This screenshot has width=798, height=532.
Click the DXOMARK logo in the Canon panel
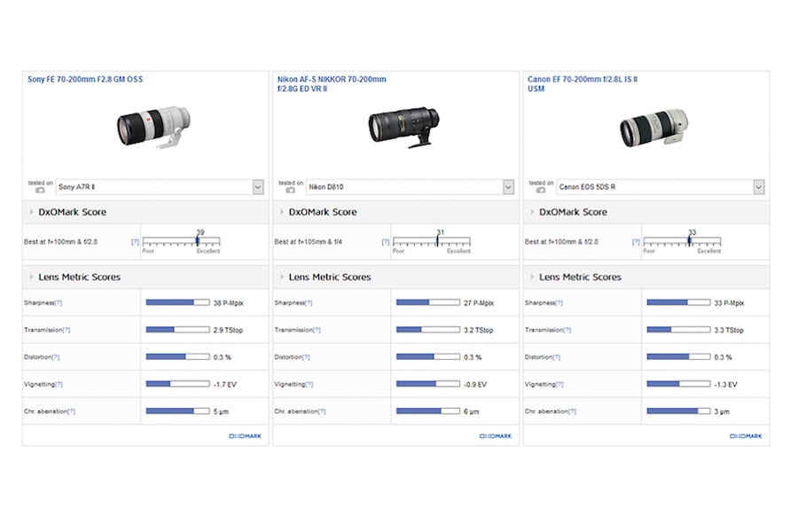746,435
